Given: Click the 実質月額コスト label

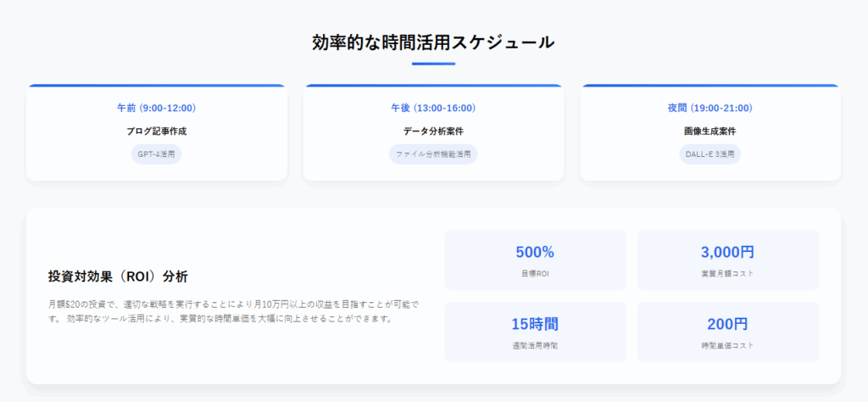Looking at the screenshot, I should pos(727,274).
